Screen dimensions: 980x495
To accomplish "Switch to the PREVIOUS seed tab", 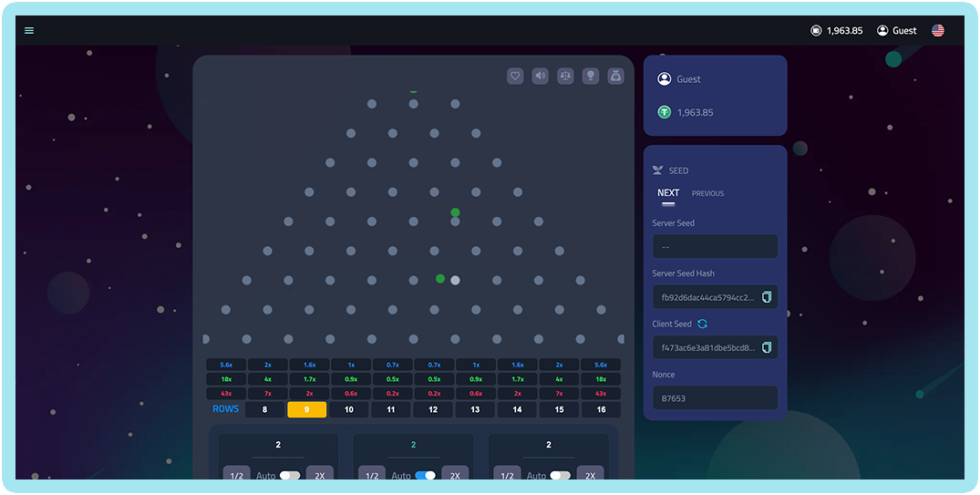I will coord(707,194).
